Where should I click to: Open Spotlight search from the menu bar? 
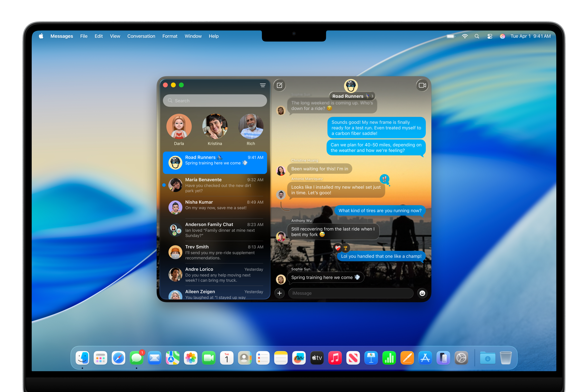pyautogui.click(x=477, y=36)
